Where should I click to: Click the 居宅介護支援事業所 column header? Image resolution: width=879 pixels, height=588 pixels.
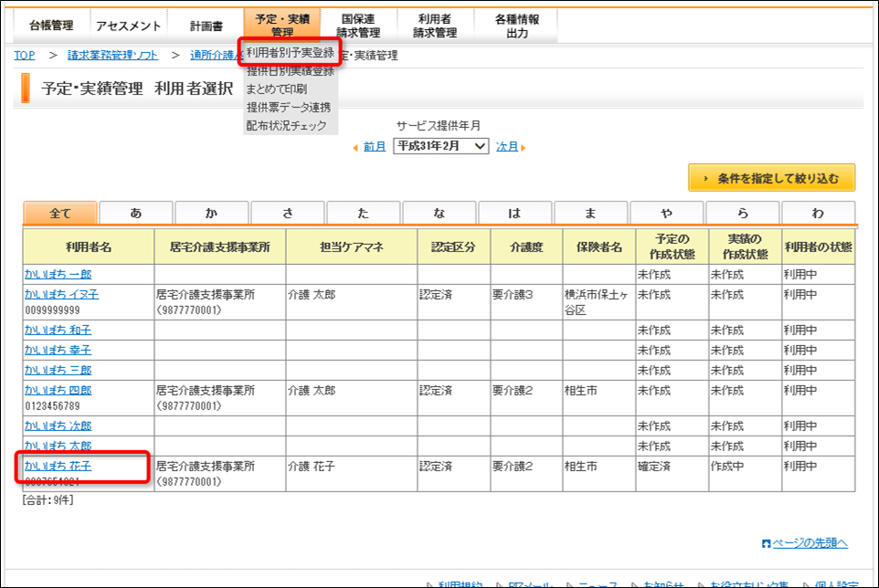point(219,247)
